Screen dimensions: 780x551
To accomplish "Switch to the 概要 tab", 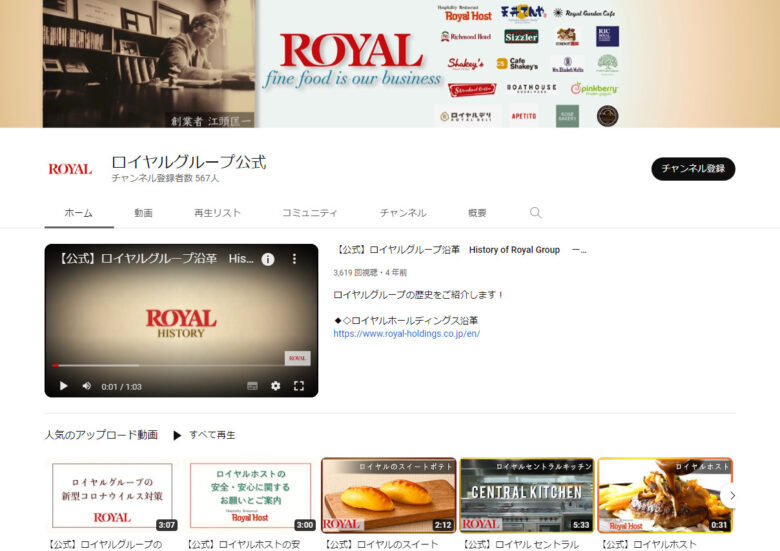I will 477,213.
